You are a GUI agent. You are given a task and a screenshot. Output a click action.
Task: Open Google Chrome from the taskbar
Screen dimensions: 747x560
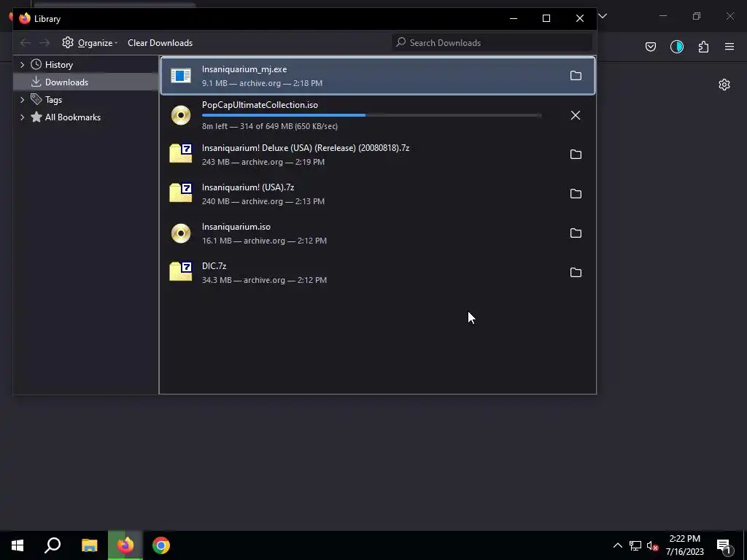[x=161, y=545]
